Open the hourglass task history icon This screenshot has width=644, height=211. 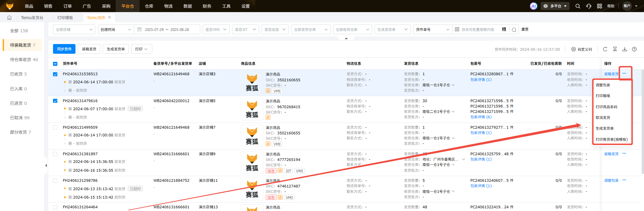(x=615, y=49)
